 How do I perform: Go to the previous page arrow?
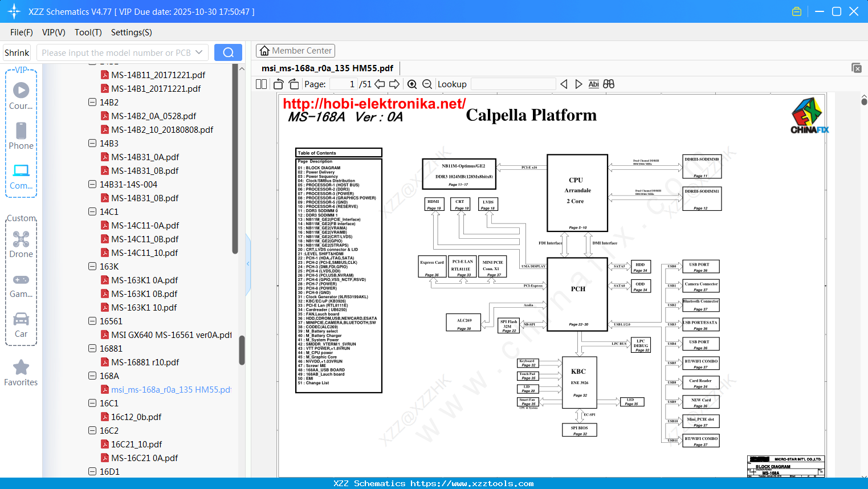point(380,84)
